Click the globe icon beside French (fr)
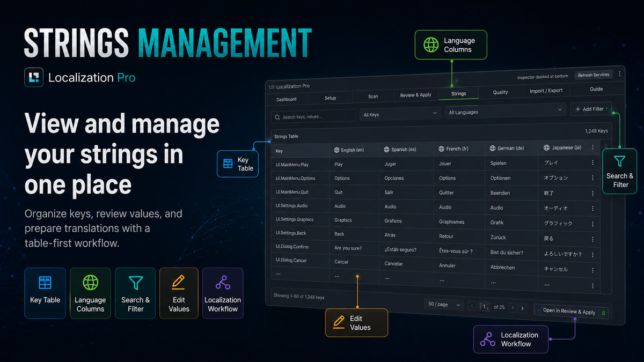The image size is (644, 362). (x=441, y=149)
